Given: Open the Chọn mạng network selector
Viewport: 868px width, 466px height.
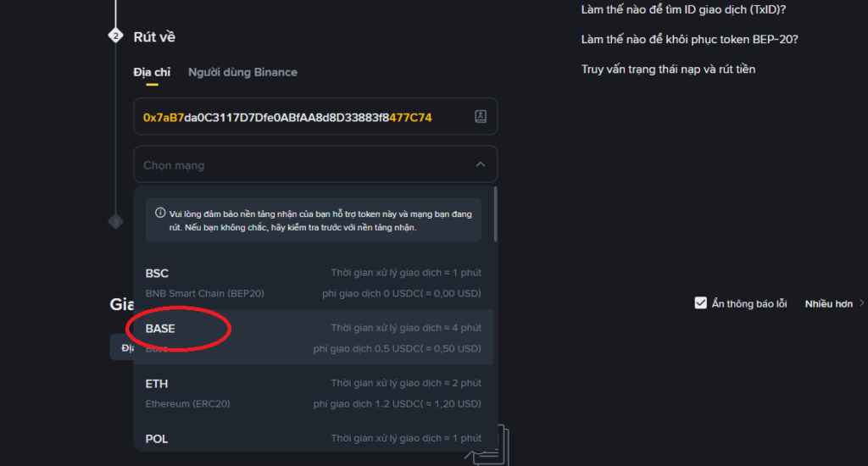Looking at the screenshot, I should point(315,164).
